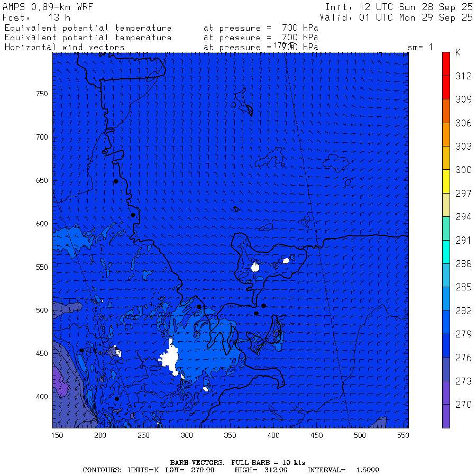Click the "HIGH= 312.00" footer value
The height and width of the screenshot is (476, 476).
261,470
